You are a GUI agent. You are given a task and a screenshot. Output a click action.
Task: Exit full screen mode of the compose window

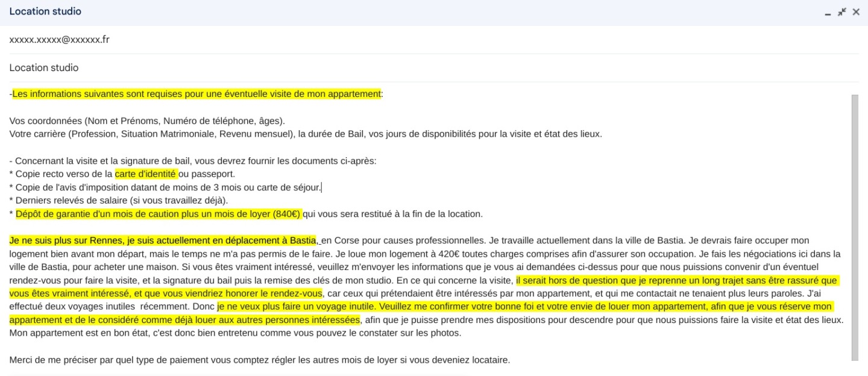click(842, 11)
